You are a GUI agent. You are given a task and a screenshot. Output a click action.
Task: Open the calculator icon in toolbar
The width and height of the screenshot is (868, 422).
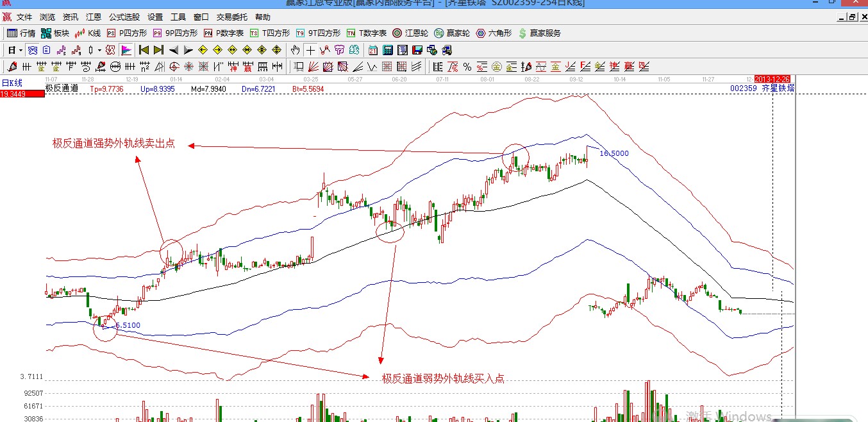pos(388,50)
